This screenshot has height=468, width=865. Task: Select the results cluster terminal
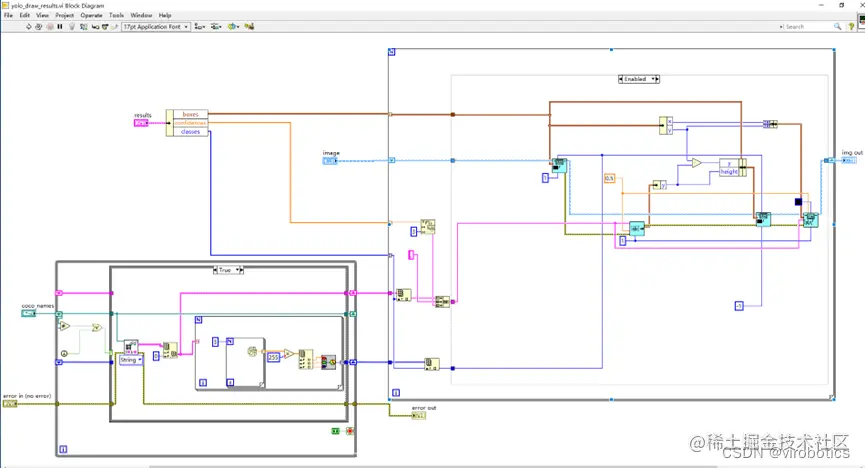(x=141, y=123)
